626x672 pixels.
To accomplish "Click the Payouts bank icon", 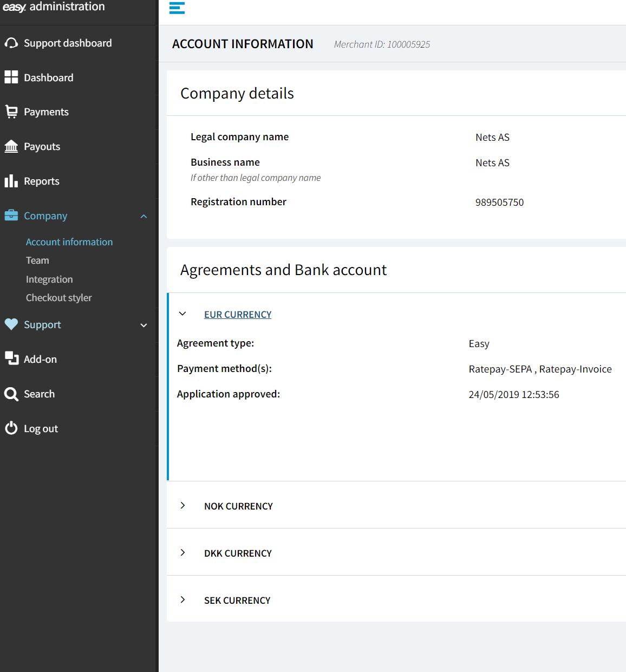I will [11, 147].
